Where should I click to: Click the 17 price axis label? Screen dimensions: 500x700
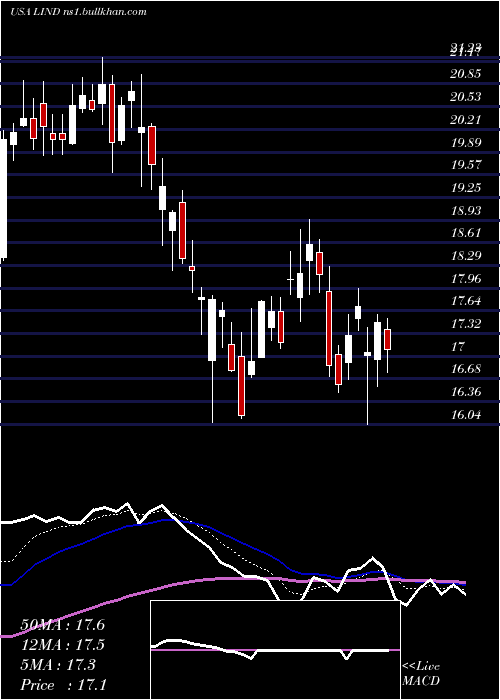[x=458, y=346]
